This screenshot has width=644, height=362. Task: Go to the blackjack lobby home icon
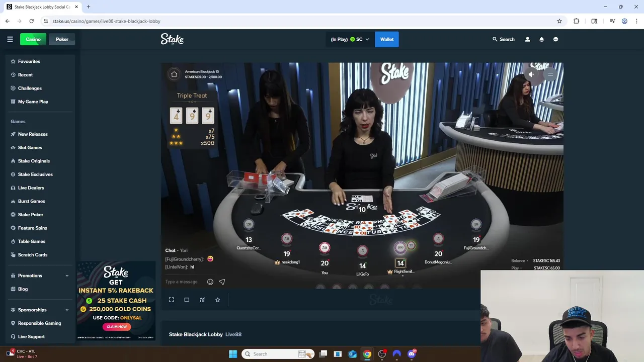[174, 74]
